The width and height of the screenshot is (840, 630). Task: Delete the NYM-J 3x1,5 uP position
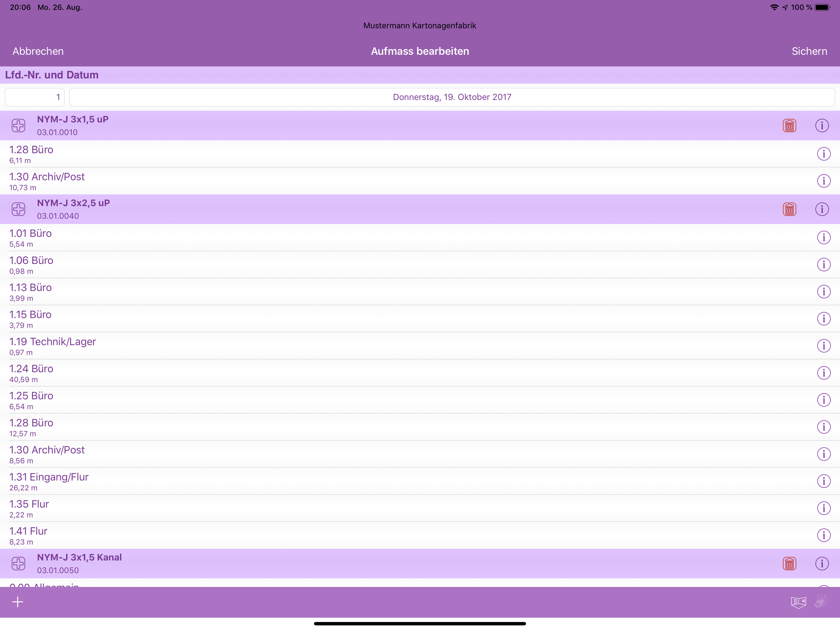pos(789,126)
